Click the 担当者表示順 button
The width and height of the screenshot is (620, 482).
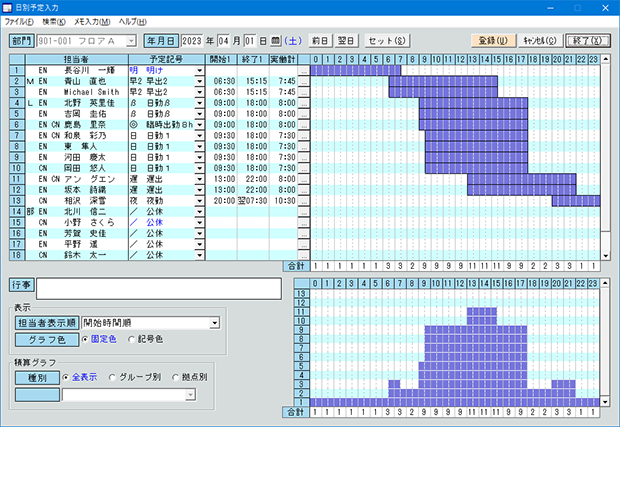coord(47,323)
